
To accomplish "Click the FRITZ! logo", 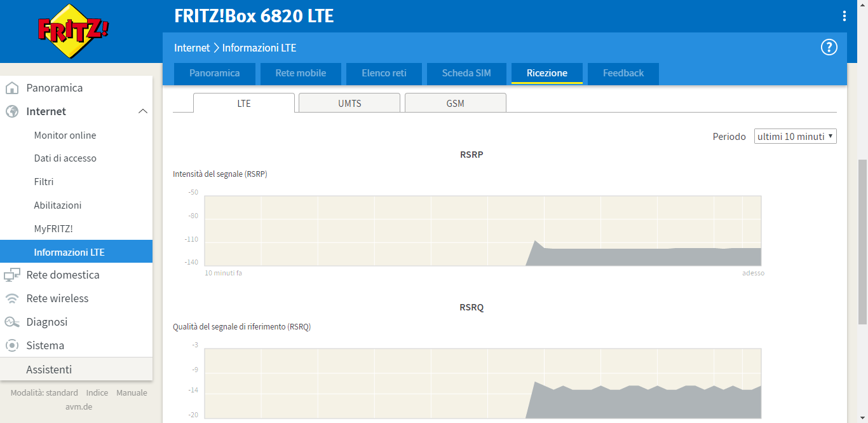I will [x=73, y=31].
